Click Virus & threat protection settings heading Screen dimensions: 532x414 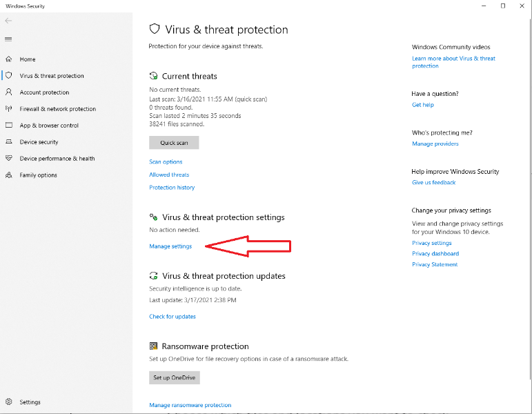[224, 217]
